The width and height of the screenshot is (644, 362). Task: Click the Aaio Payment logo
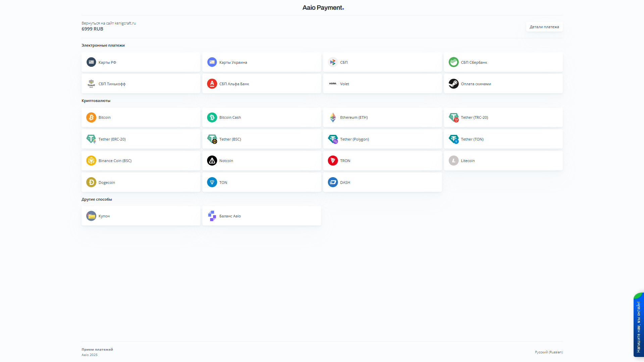(323, 7)
